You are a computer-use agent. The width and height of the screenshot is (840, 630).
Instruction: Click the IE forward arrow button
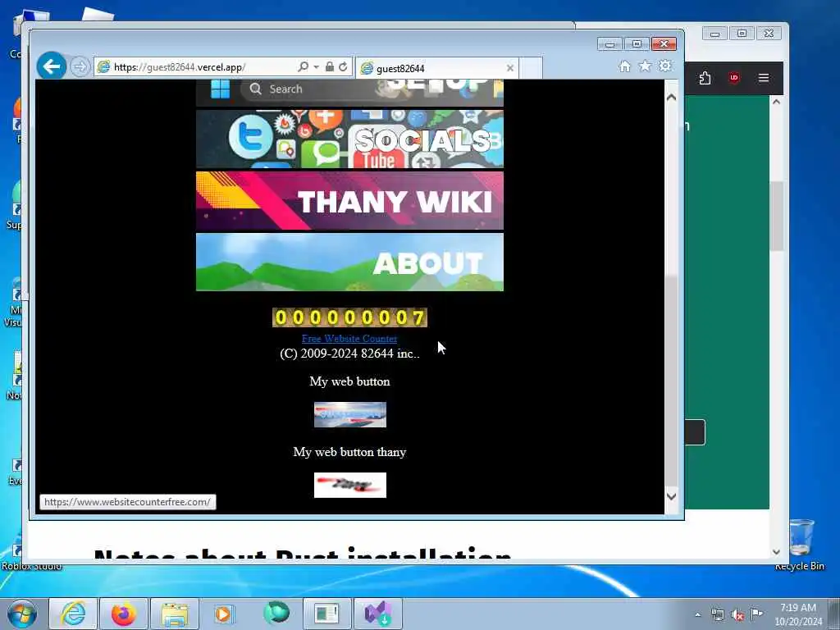(80, 67)
